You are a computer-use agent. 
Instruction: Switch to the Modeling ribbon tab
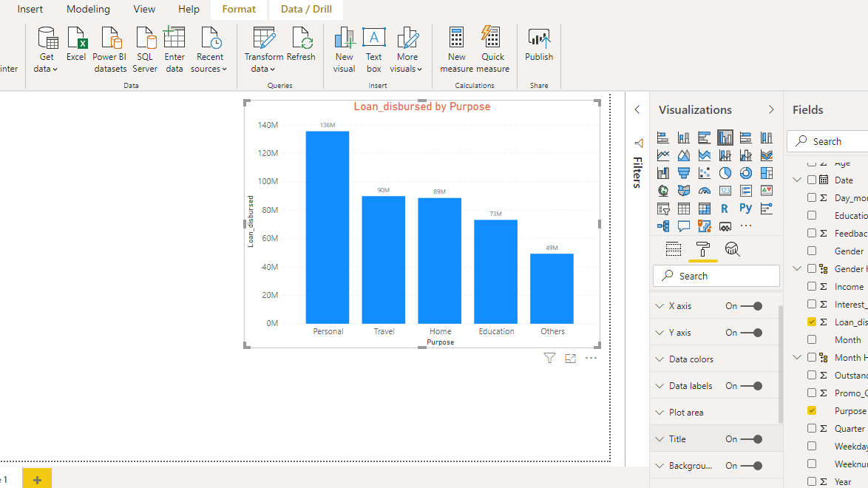88,10
